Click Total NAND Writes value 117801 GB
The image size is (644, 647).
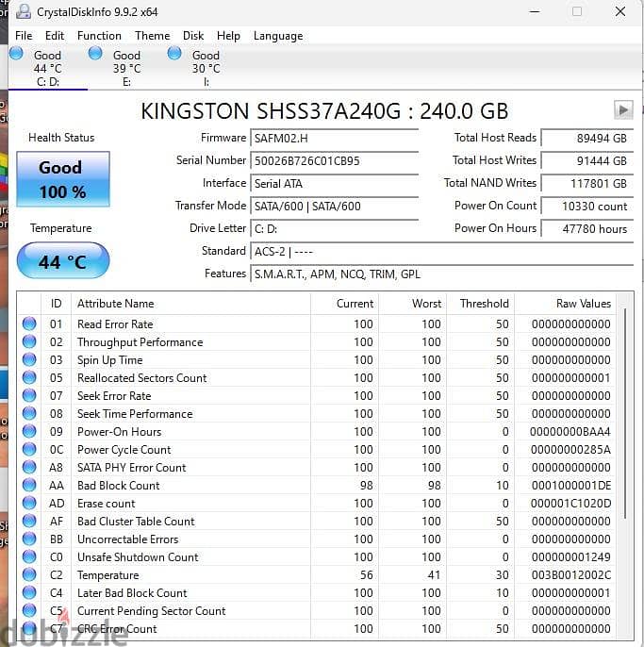pos(587,183)
